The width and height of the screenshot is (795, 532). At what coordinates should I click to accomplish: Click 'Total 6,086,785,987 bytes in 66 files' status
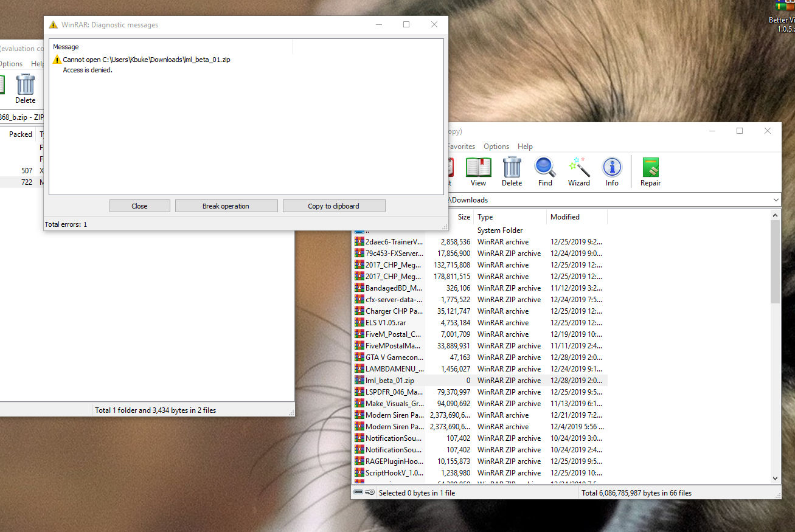[636, 492]
